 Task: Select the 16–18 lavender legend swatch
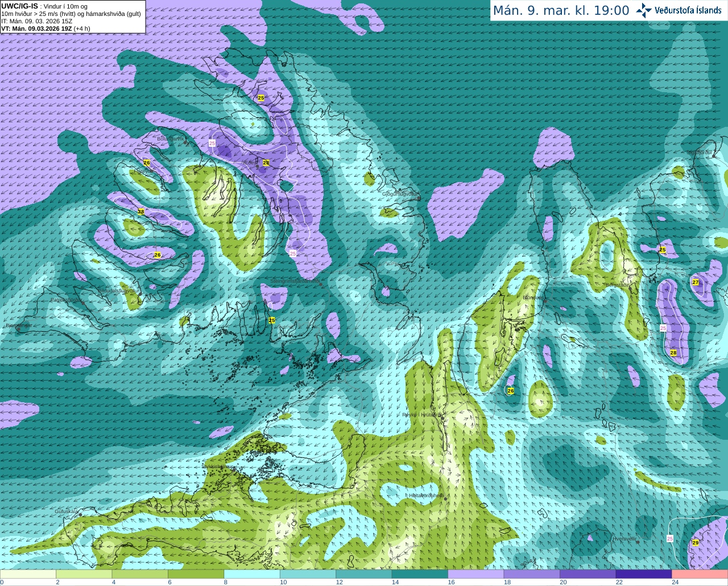coord(476,574)
